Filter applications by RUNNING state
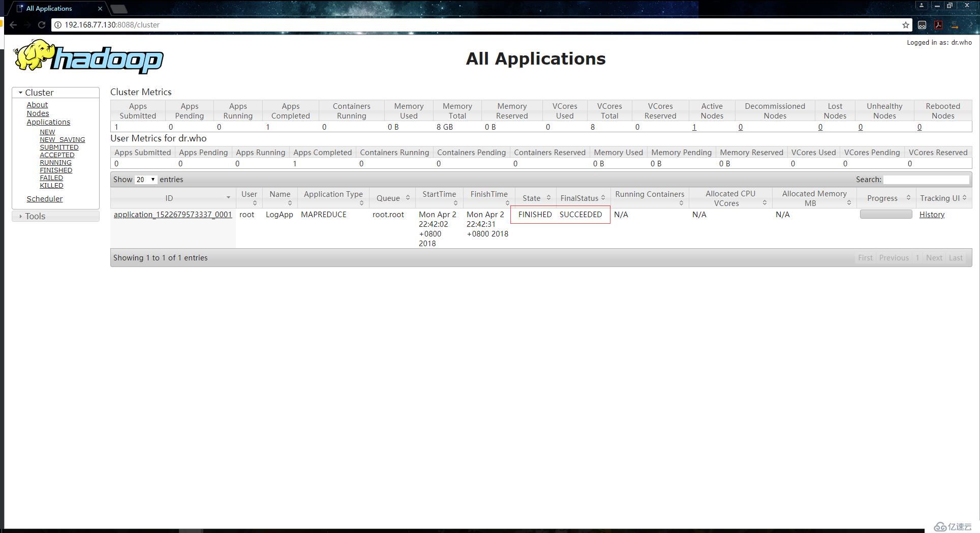The height and width of the screenshot is (533, 980). (55, 162)
